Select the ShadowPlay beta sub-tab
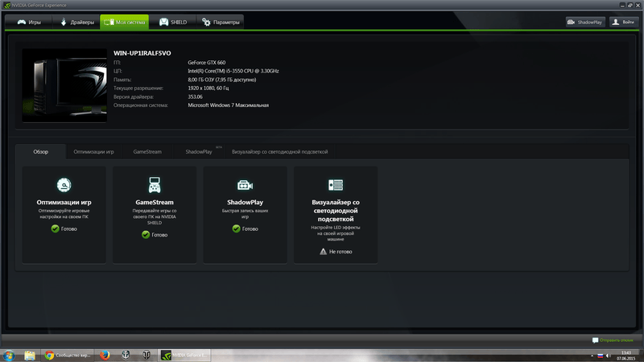The width and height of the screenshot is (644, 362). pos(199,151)
